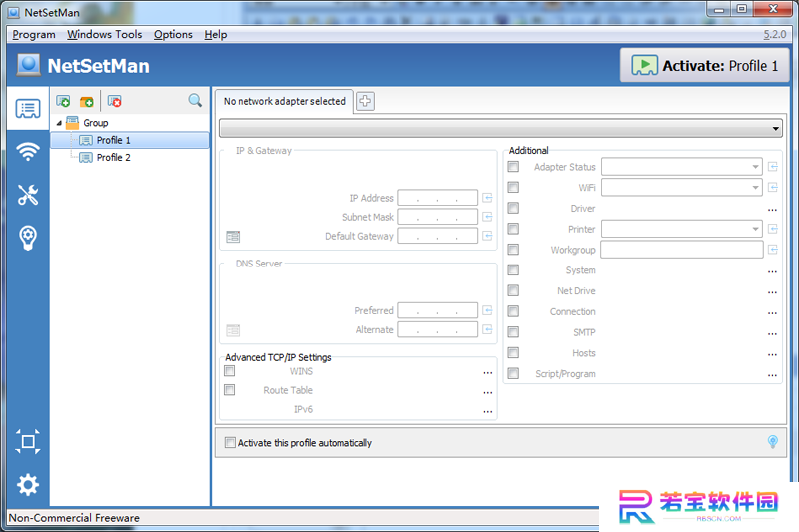
Task: Open the Options menu
Action: 173,35
